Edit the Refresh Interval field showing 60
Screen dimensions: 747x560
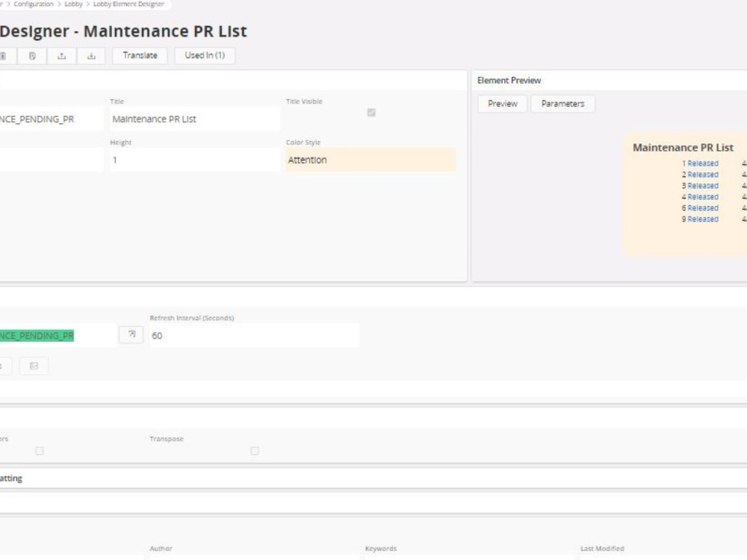(x=255, y=336)
